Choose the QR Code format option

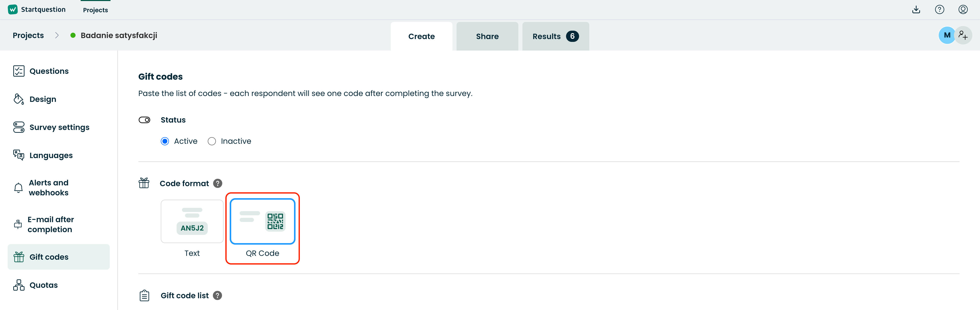(263, 221)
